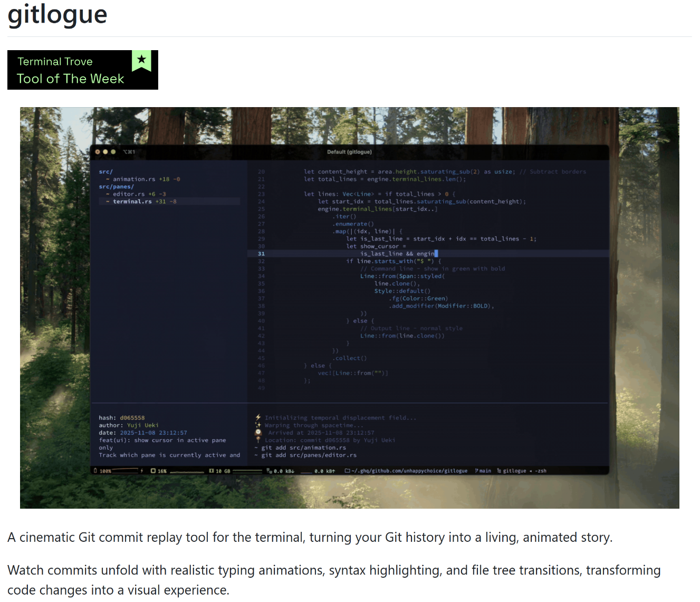Click the Terminal Trove Tool of The Week badge

(82, 70)
